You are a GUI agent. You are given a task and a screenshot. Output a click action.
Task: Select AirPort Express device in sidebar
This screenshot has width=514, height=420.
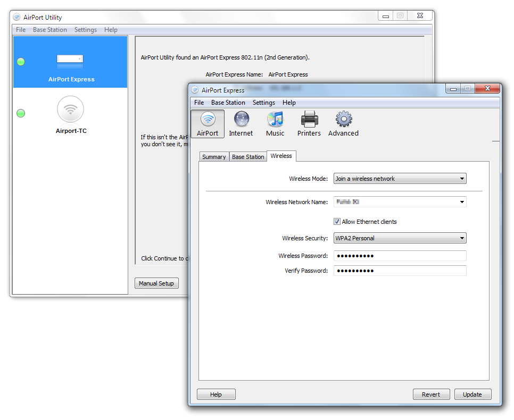(70, 62)
